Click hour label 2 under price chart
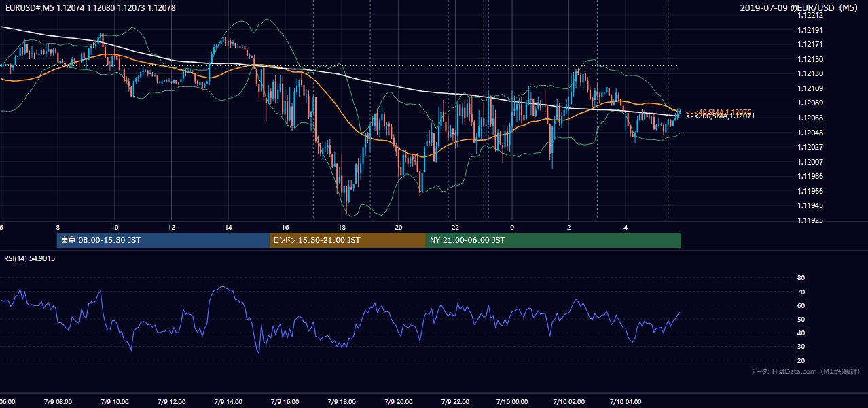Image resolution: width=868 pixels, height=408 pixels. (x=569, y=227)
